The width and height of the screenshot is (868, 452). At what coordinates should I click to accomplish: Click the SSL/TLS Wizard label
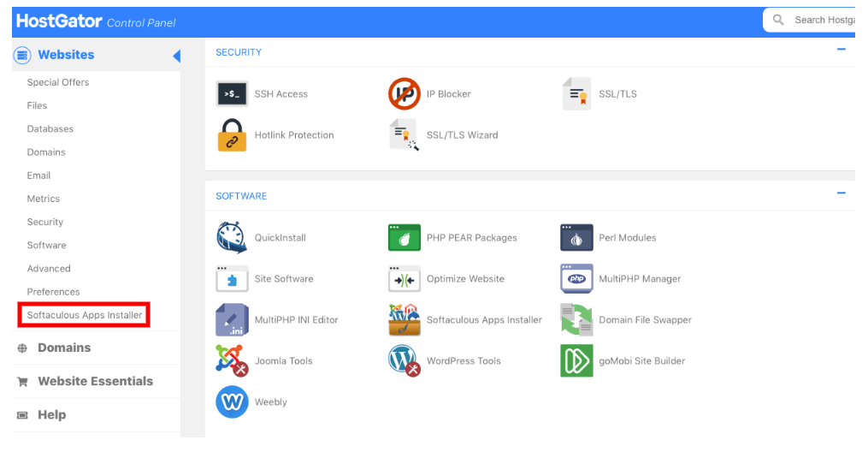(463, 135)
